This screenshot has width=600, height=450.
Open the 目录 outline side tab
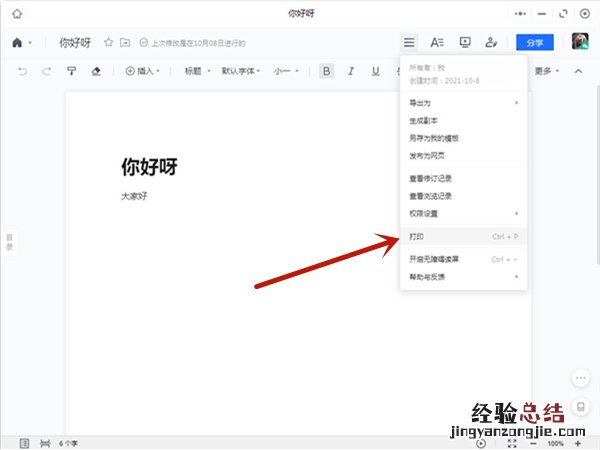(10, 241)
